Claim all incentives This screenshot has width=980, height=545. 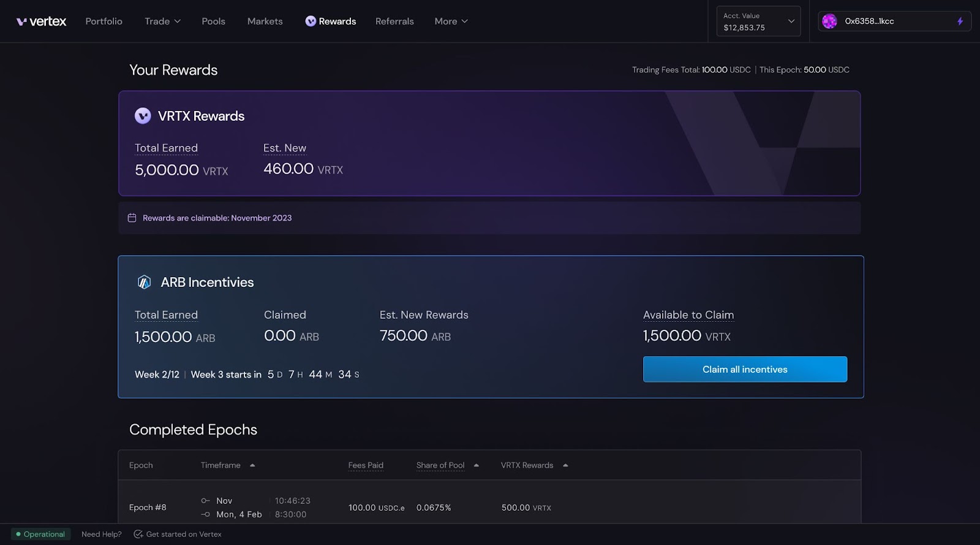[745, 369]
